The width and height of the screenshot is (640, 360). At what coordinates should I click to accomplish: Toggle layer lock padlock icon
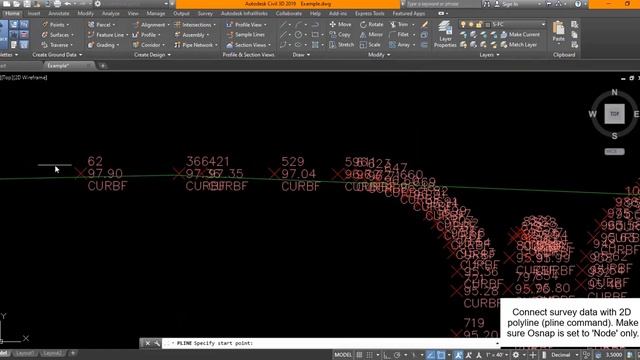(x=479, y=25)
